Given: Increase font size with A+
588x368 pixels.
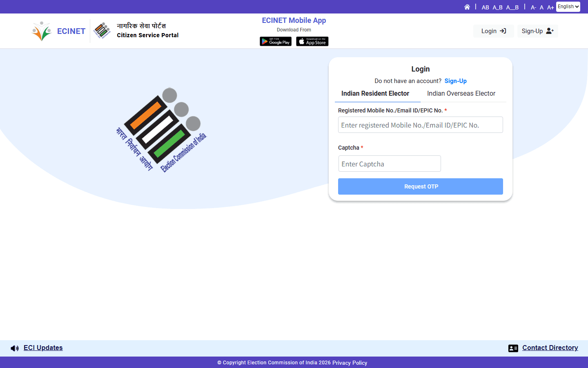Looking at the screenshot, I should point(550,7).
